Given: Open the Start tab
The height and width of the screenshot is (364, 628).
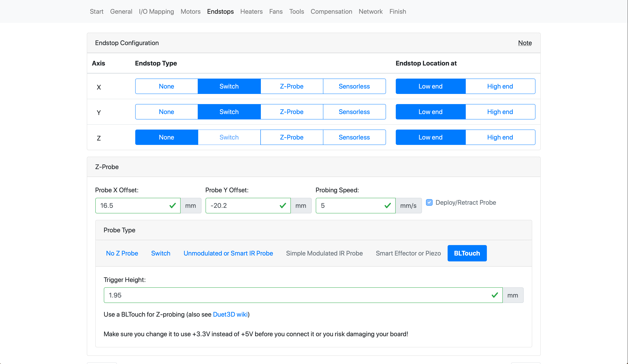Looking at the screenshot, I should (96, 11).
